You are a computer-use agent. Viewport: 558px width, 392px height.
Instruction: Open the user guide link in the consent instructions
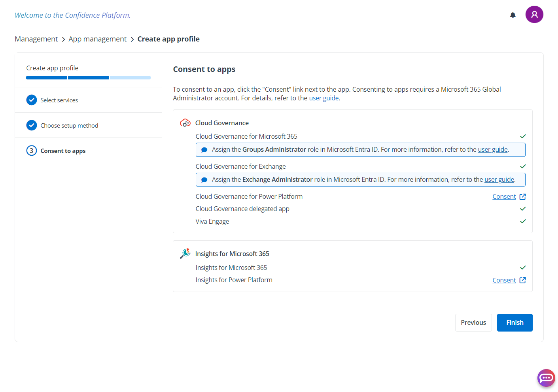[x=324, y=98]
